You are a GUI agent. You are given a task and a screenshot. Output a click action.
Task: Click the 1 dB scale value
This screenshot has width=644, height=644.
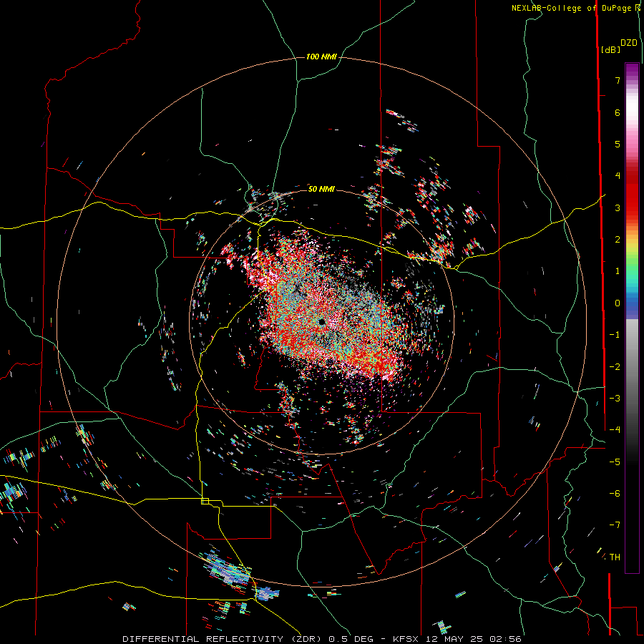pyautogui.click(x=618, y=271)
